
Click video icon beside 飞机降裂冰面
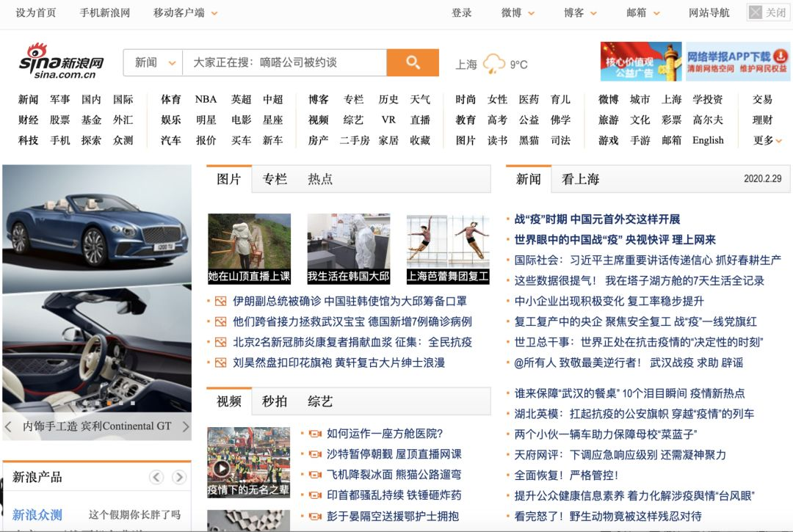(x=315, y=475)
